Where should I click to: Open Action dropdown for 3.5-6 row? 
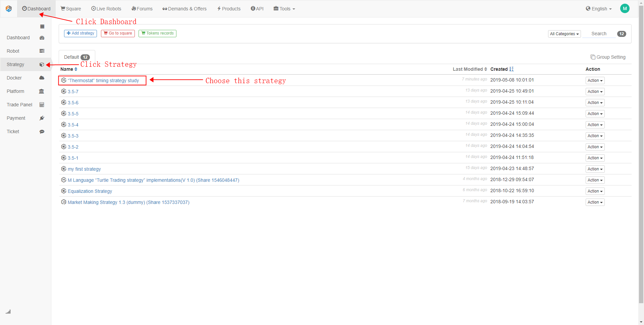(x=595, y=103)
